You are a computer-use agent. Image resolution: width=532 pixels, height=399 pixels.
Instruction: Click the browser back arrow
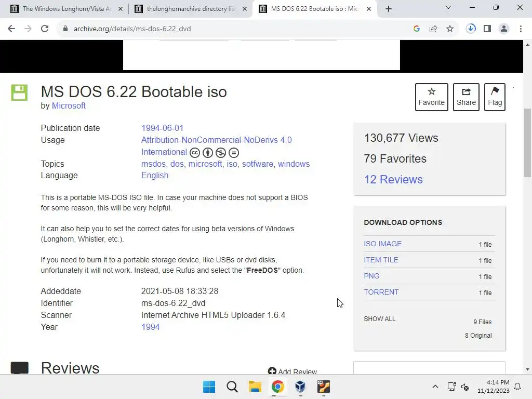click(11, 29)
